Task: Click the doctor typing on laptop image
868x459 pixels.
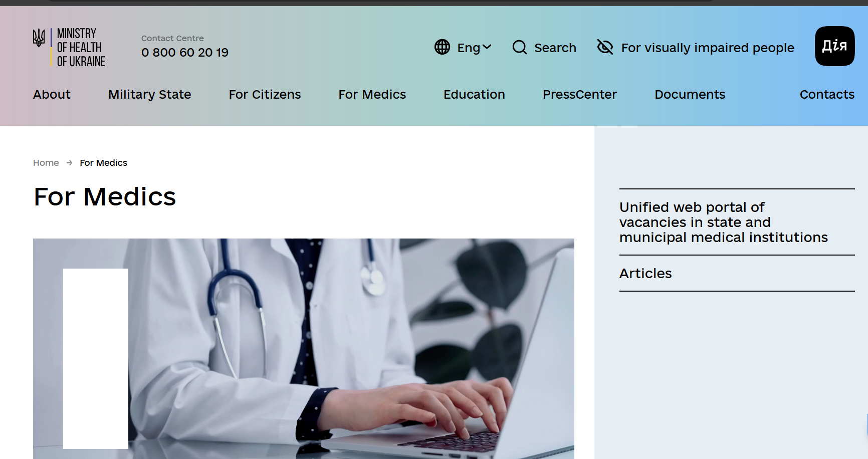Action: coord(304,349)
